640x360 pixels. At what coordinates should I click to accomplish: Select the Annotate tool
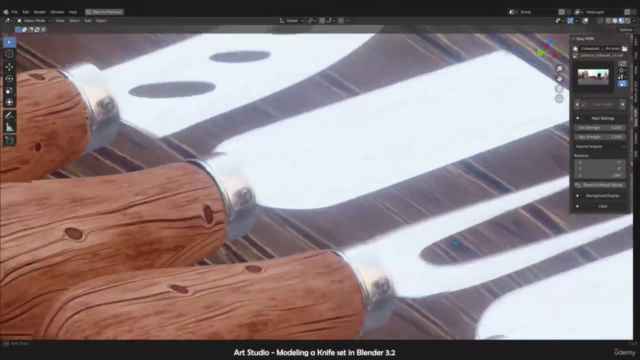pyautogui.click(x=9, y=116)
